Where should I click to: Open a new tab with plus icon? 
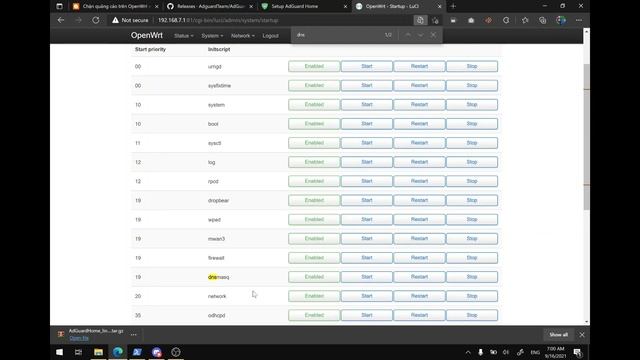coord(453,6)
